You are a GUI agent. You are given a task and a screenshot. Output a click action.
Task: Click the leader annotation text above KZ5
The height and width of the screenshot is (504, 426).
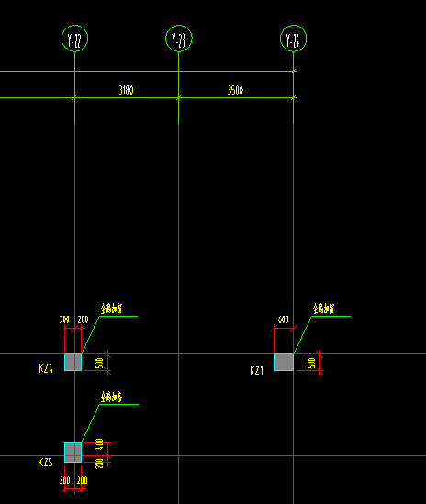coord(111,397)
